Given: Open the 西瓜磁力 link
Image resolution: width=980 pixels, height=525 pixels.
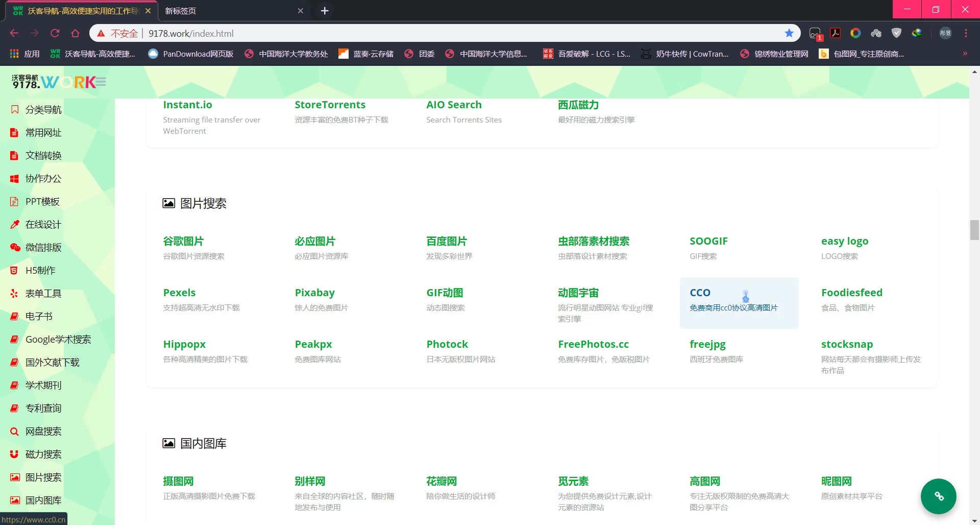Looking at the screenshot, I should click(x=578, y=105).
